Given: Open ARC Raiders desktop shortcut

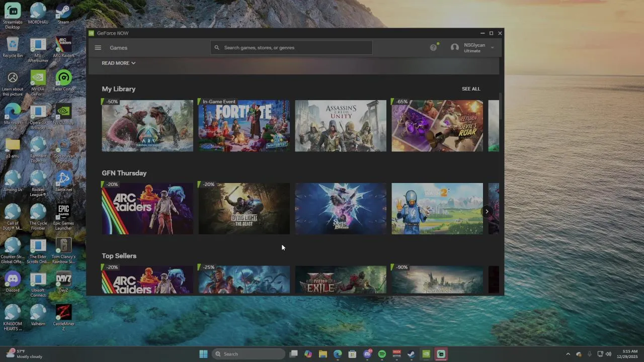Looking at the screenshot, I should (63, 48).
